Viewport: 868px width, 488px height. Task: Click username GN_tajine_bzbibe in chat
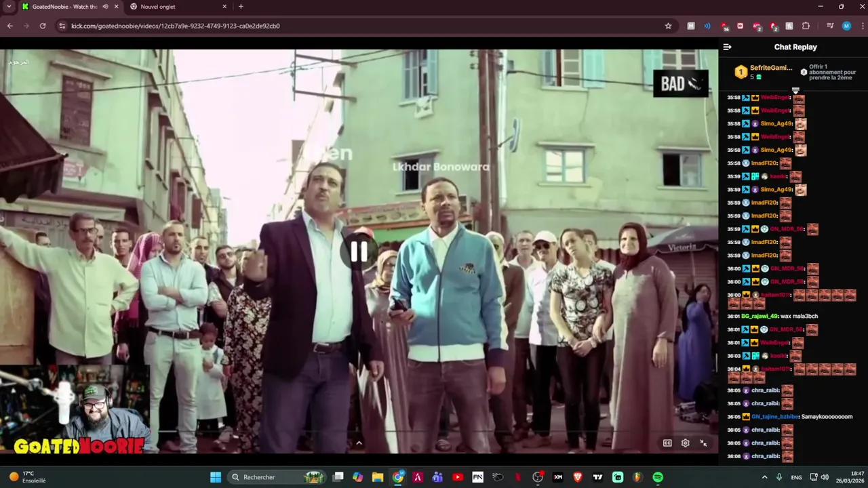coord(775,417)
